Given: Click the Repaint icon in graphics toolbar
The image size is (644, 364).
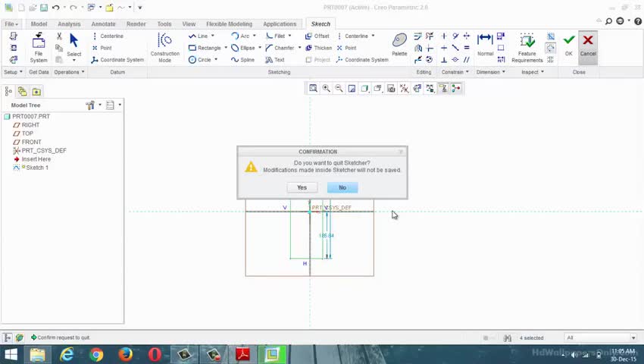Looking at the screenshot, I should coord(352,89).
